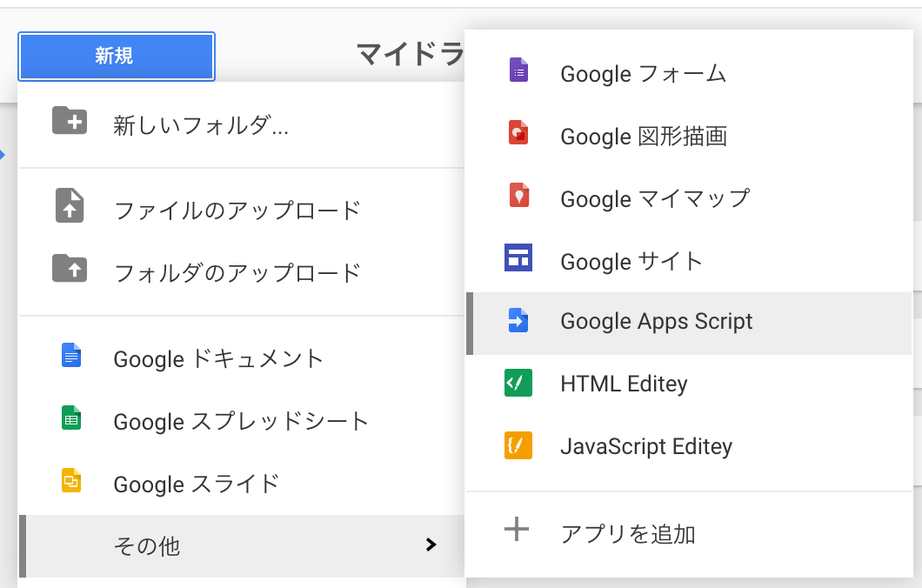The image size is (922, 588).
Task: Select 新しいフォルダ... menu entry
Action: [242, 125]
